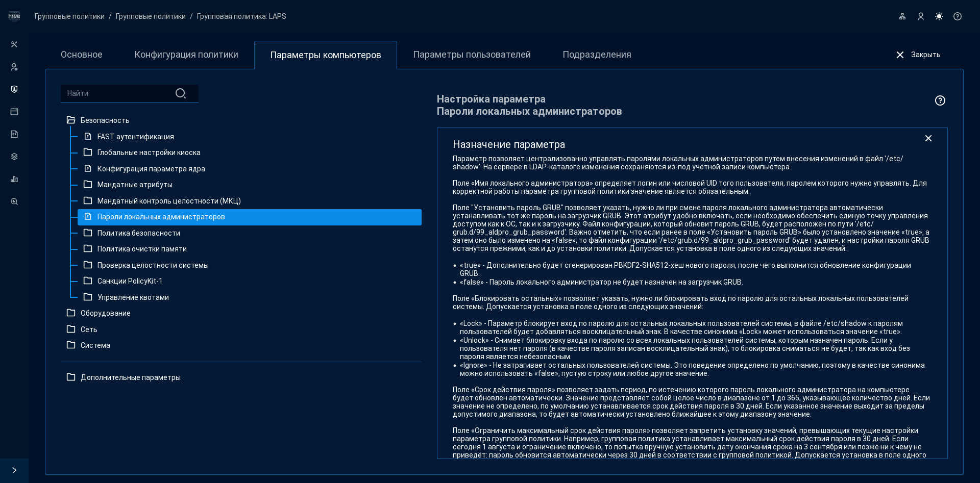Toggle the light/dark theme sun icon

tap(939, 16)
